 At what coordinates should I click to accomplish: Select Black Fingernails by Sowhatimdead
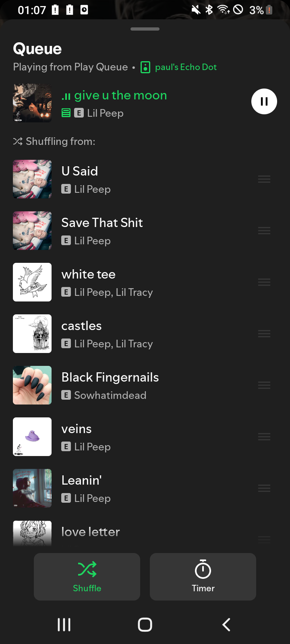point(121,385)
